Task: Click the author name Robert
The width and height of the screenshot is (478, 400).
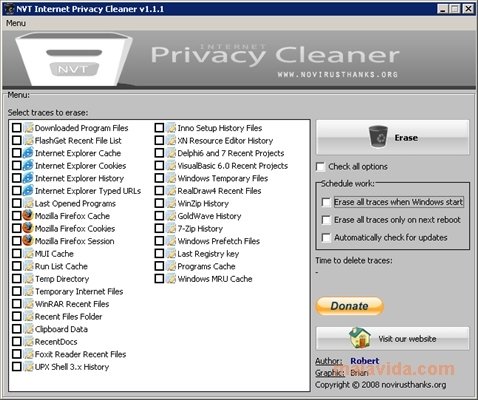Action: point(365,361)
